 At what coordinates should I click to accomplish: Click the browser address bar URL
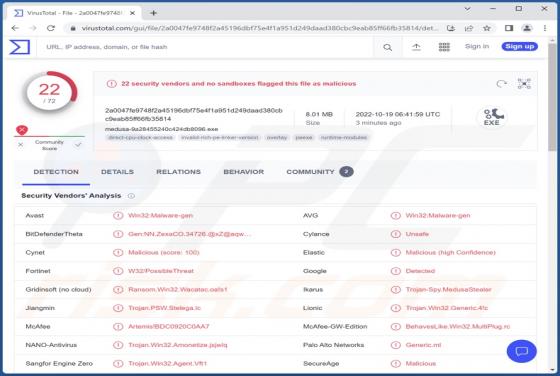(x=259, y=28)
